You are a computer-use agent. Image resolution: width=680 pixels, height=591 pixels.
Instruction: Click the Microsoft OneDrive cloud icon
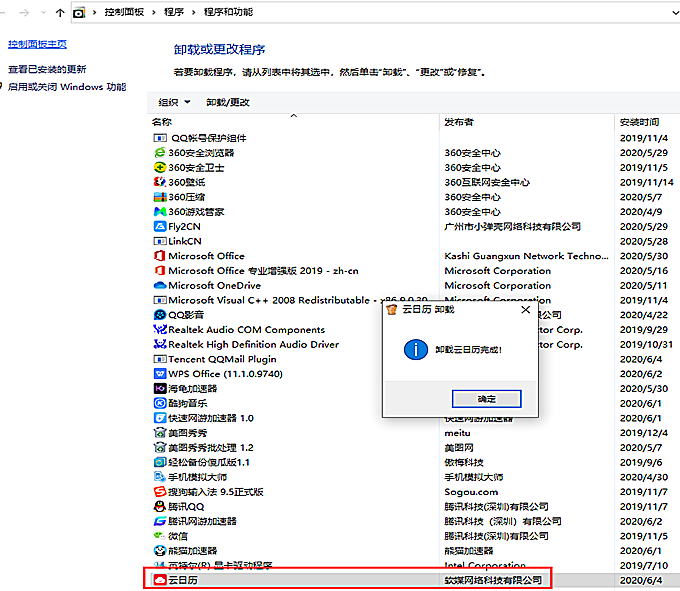pyautogui.click(x=160, y=285)
